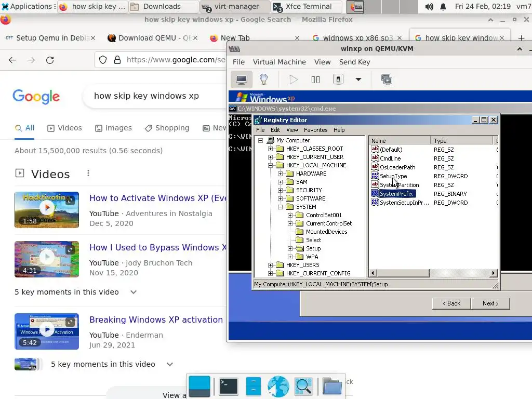This screenshot has height=399, width=532.
Task: Open Registry Editor Favorites menu
Action: (x=315, y=130)
